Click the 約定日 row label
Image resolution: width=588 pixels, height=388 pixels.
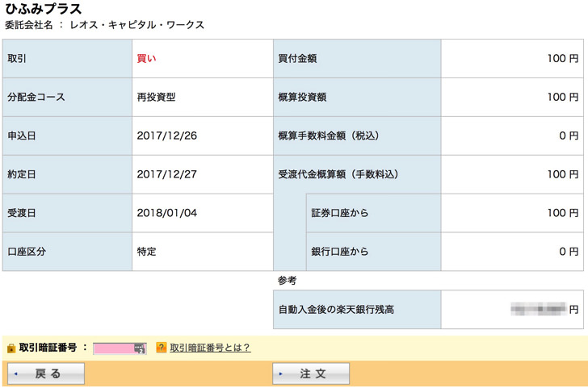tap(21, 174)
